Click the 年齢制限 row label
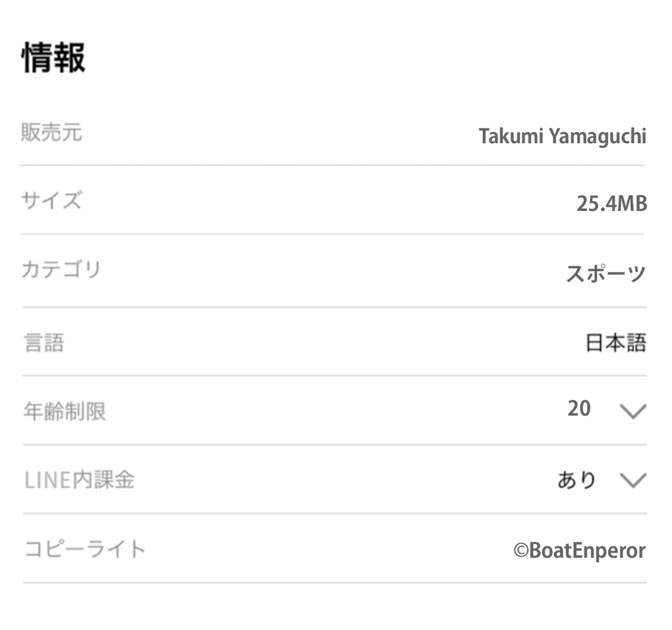 pos(65,411)
